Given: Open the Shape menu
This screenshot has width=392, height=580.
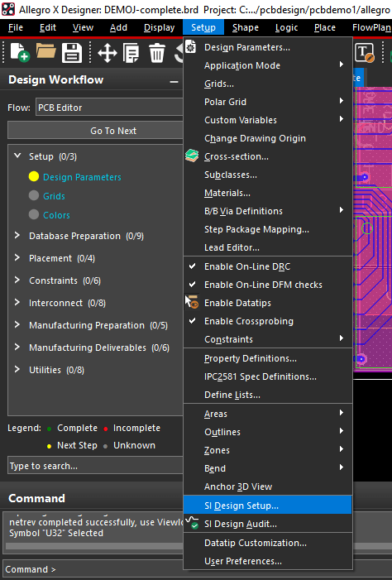Looking at the screenshot, I should (x=246, y=28).
